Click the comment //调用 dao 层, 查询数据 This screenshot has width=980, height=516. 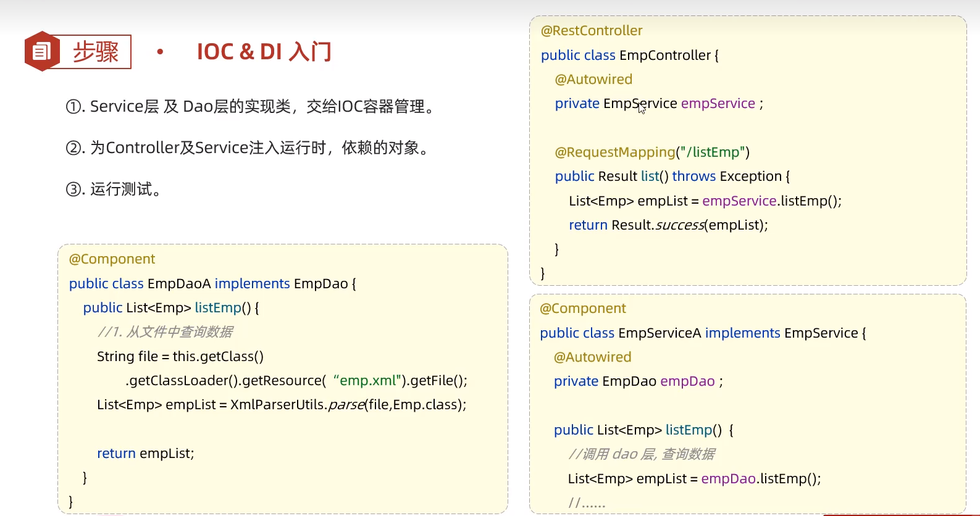pos(642,454)
